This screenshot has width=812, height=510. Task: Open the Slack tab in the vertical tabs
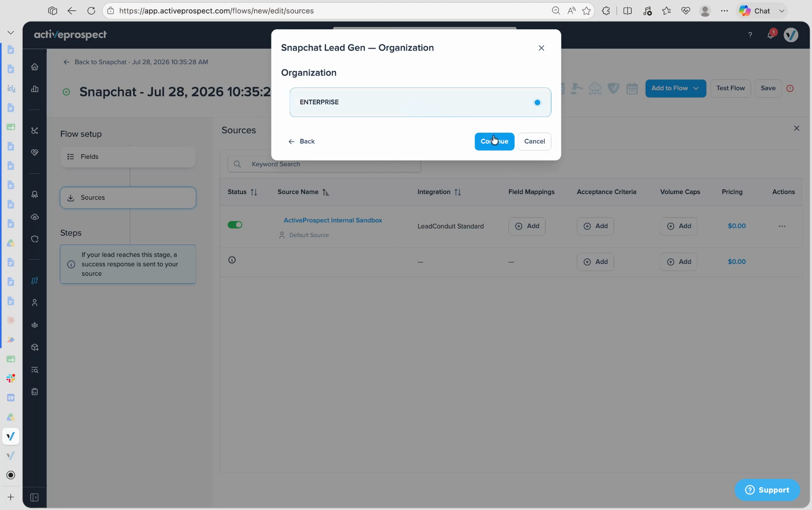tap(11, 378)
